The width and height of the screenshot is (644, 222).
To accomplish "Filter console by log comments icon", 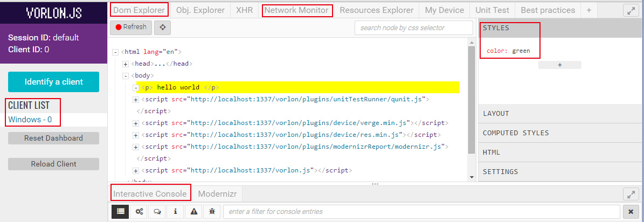I will 157,212.
